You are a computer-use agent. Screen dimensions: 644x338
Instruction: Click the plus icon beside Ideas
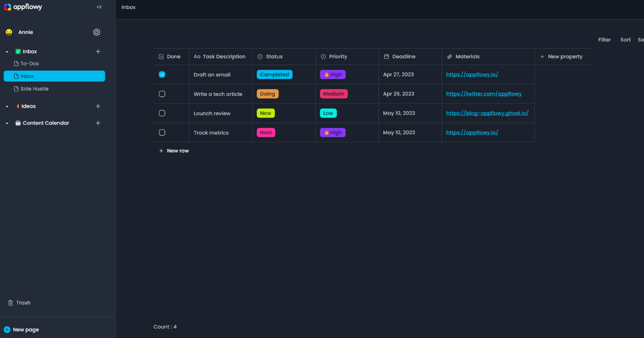98,106
